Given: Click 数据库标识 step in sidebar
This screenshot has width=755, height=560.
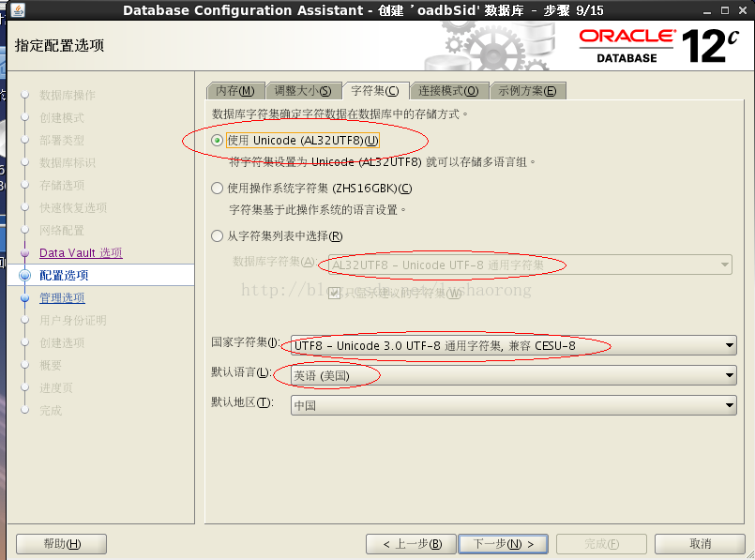Looking at the screenshot, I should click(68, 163).
